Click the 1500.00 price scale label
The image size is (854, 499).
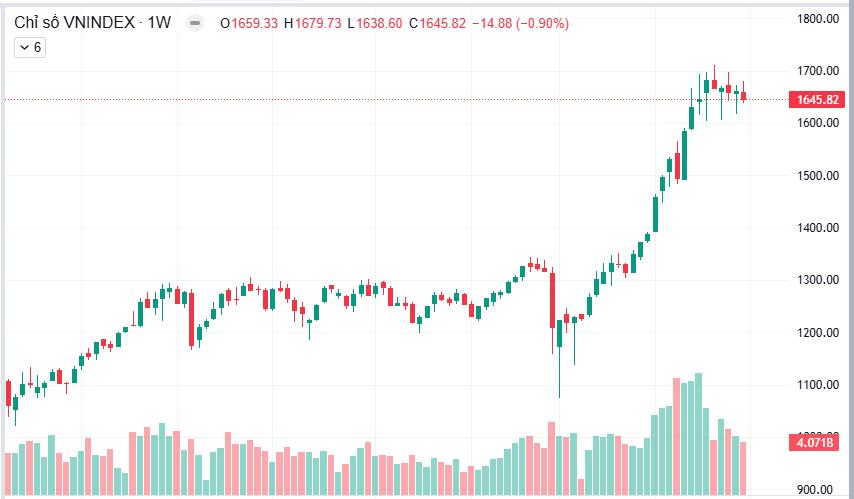pos(818,175)
